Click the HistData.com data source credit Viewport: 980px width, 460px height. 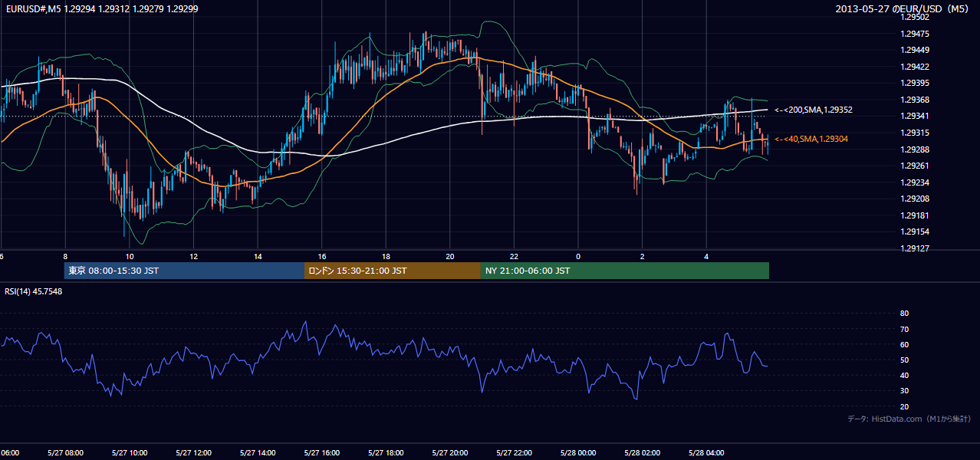[909, 419]
